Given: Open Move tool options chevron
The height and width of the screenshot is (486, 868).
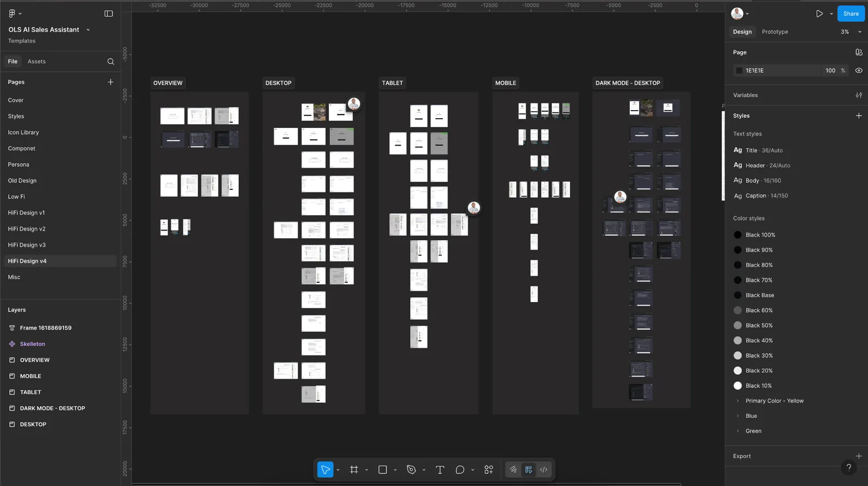Looking at the screenshot, I should [338, 470].
